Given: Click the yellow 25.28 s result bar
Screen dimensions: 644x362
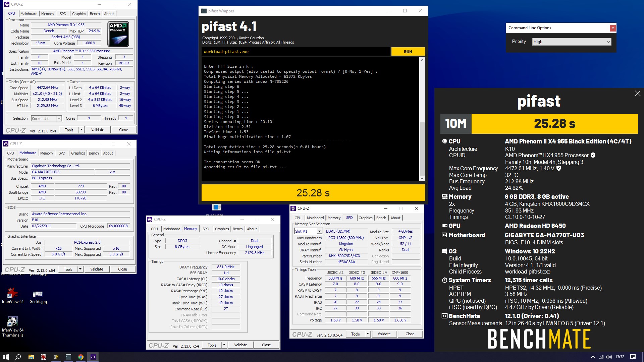Looking at the screenshot, I should [313, 193].
